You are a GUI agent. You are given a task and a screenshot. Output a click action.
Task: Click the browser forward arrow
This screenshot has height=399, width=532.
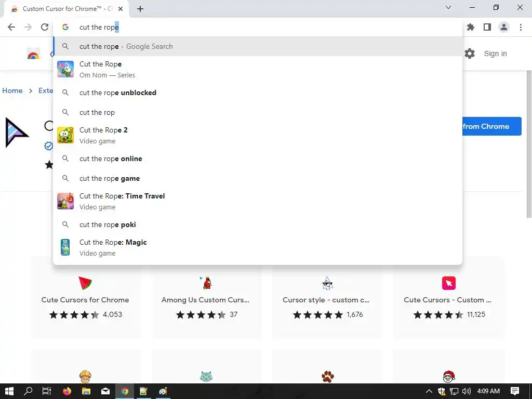[x=28, y=27]
